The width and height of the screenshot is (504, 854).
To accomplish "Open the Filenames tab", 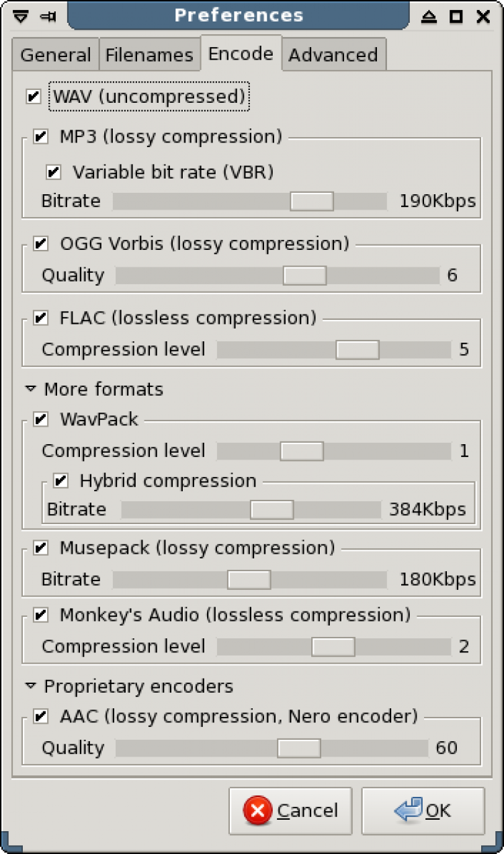I will click(150, 55).
